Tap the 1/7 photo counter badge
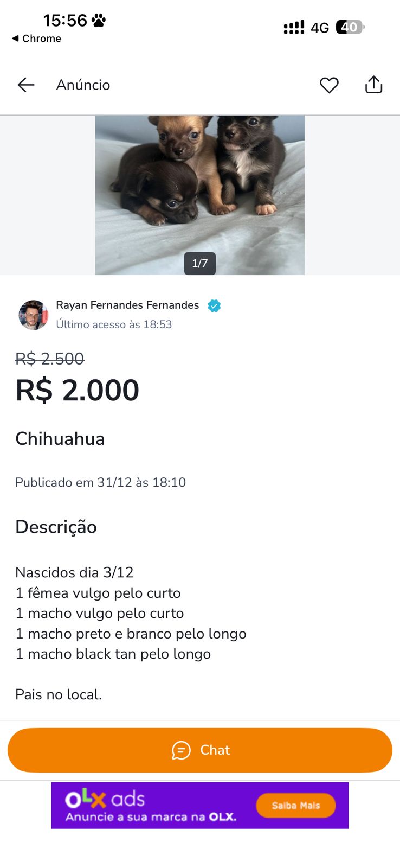 click(200, 264)
